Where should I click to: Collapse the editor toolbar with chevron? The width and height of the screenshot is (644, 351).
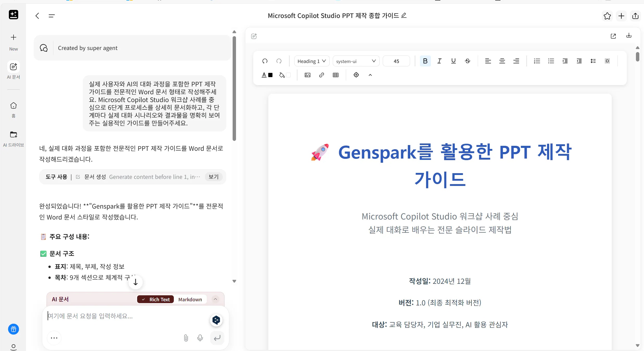point(370,75)
